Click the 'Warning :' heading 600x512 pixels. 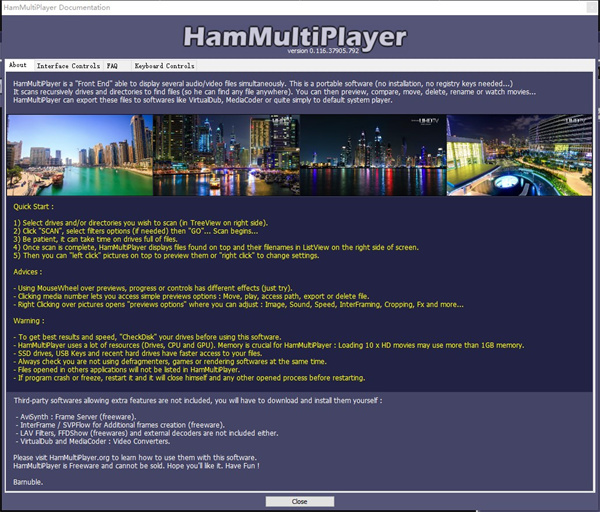[x=29, y=321]
